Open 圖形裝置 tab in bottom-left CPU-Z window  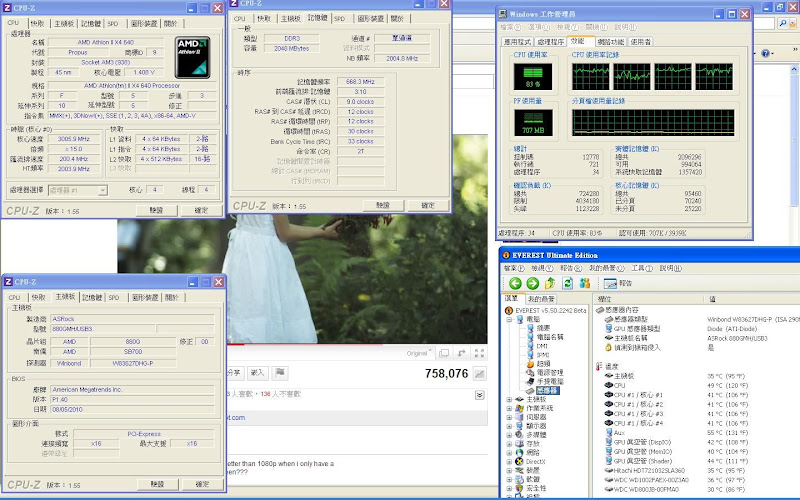(x=145, y=297)
